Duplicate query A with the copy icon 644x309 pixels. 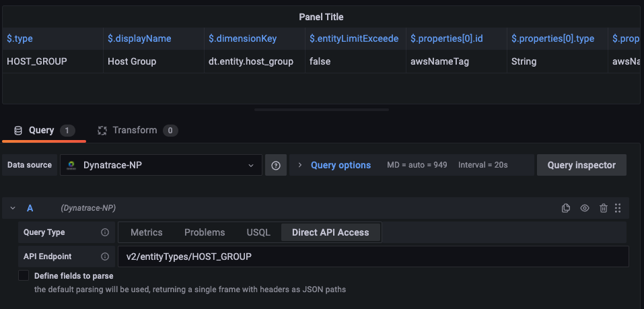click(x=565, y=208)
